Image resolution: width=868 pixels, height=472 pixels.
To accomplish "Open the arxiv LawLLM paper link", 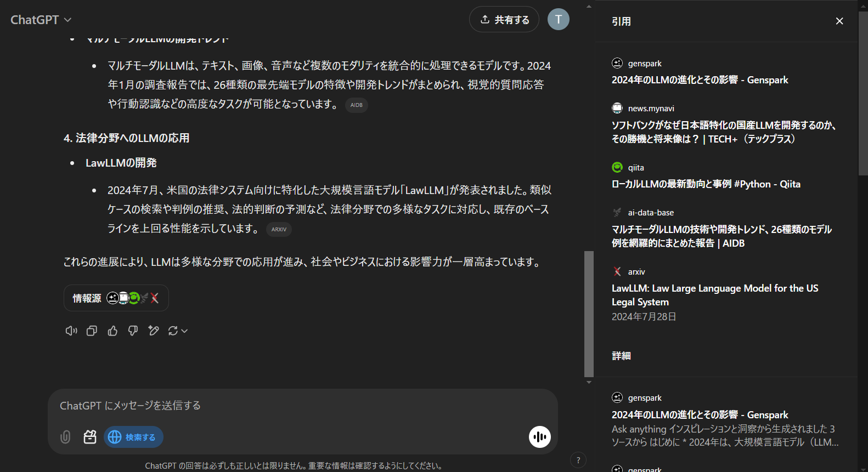I will 715,295.
